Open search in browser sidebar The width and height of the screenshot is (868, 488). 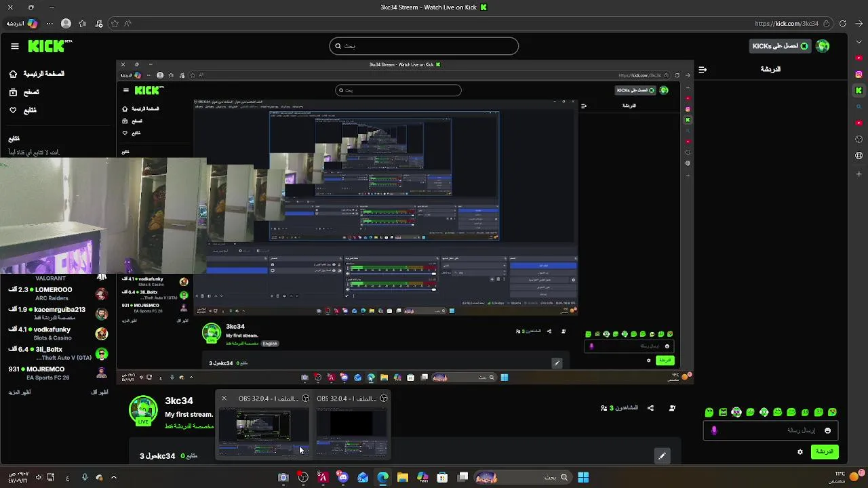click(x=859, y=106)
